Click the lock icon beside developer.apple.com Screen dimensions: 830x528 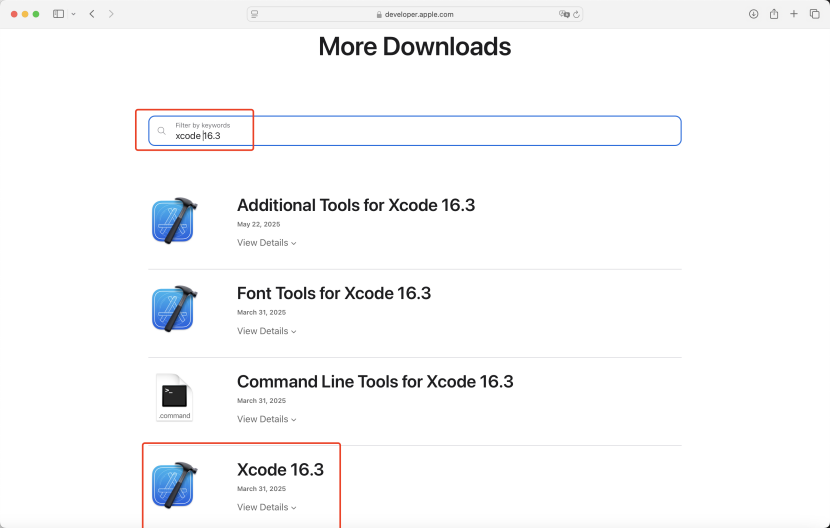click(x=379, y=15)
